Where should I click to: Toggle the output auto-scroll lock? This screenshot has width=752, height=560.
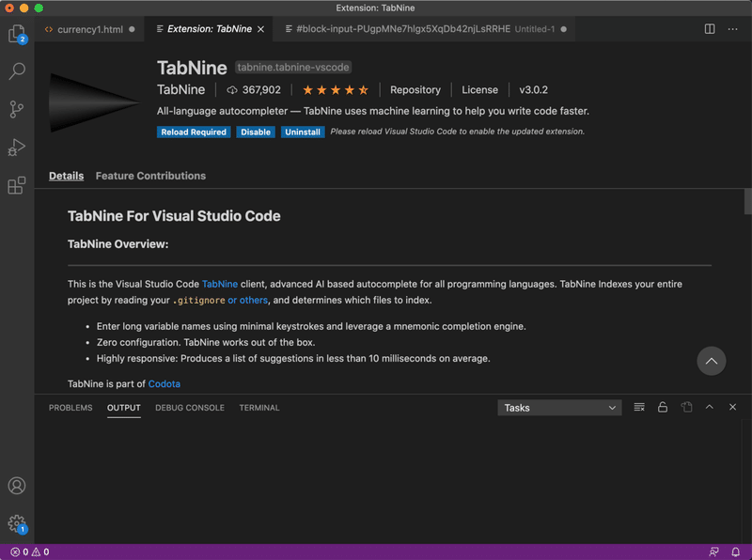click(x=663, y=407)
